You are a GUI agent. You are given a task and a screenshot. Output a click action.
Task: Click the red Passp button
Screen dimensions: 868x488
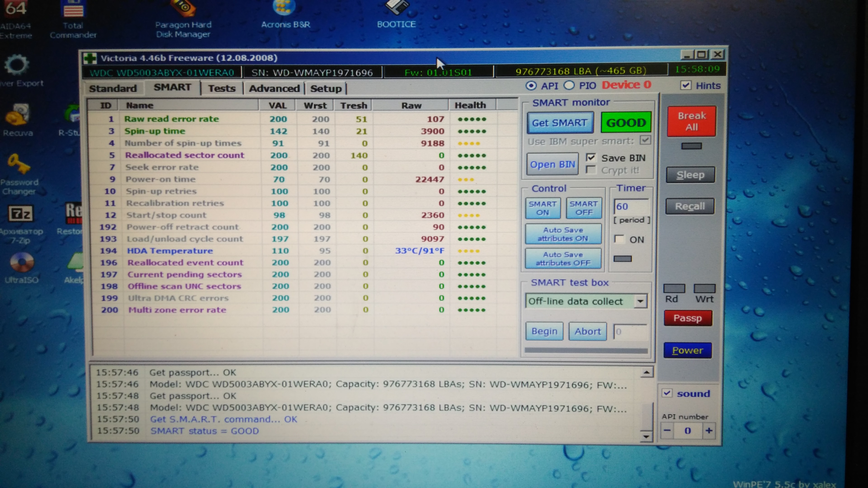click(x=688, y=318)
